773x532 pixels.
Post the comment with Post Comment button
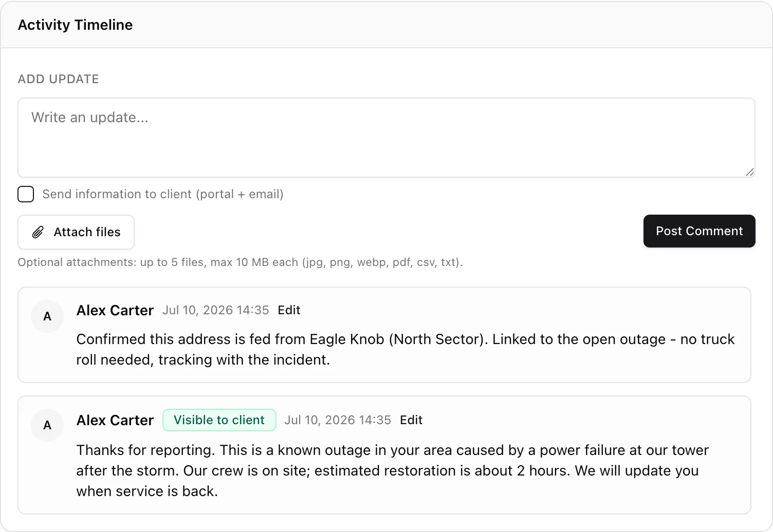[x=699, y=231]
